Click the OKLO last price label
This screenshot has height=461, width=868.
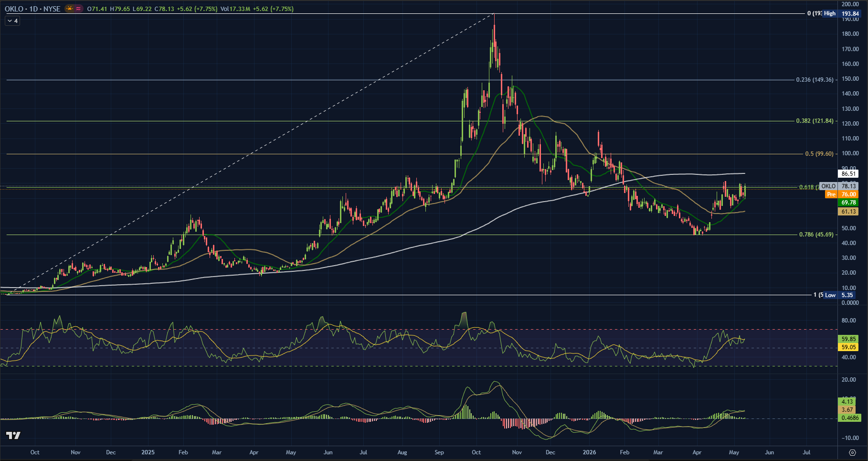pos(839,186)
